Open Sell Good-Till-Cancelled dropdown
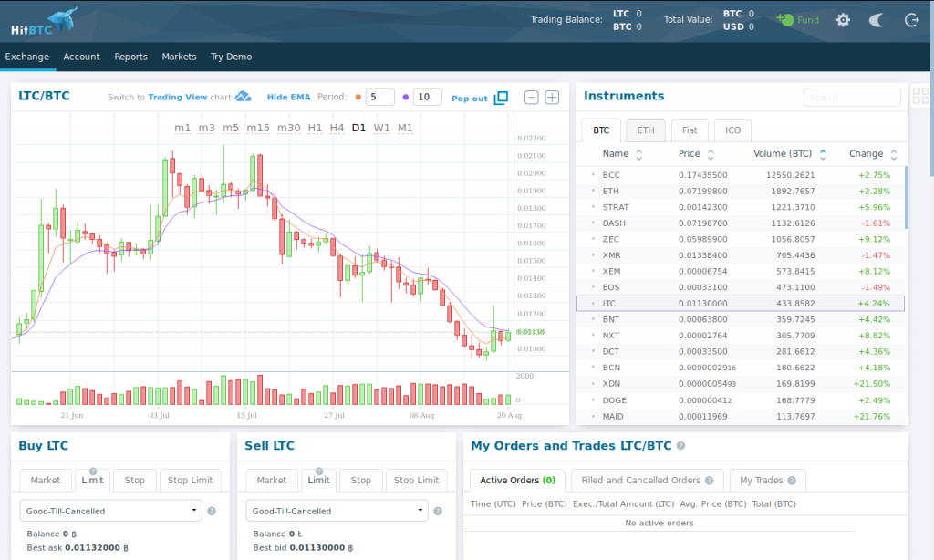The height and width of the screenshot is (560, 934). [337, 511]
